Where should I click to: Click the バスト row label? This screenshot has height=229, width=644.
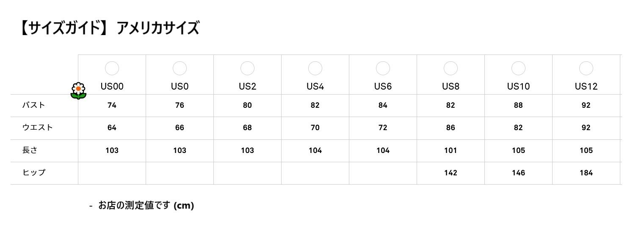click(33, 105)
